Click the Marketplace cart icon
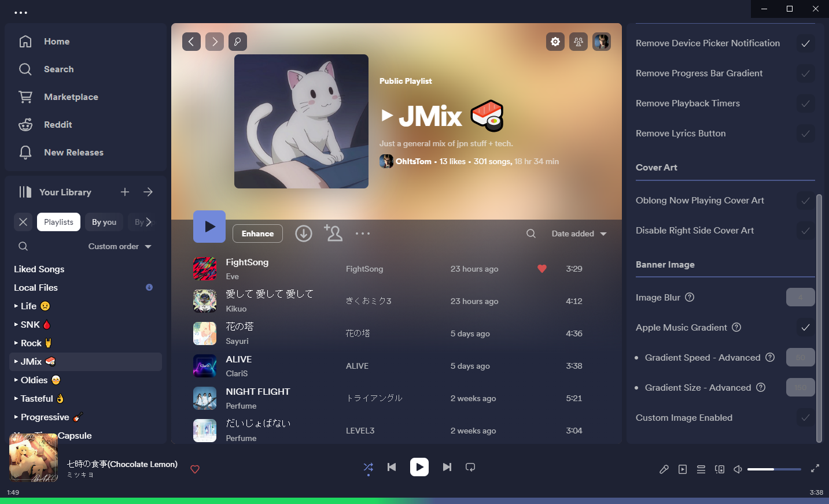Viewport: 829px width, 504px height. (25, 97)
